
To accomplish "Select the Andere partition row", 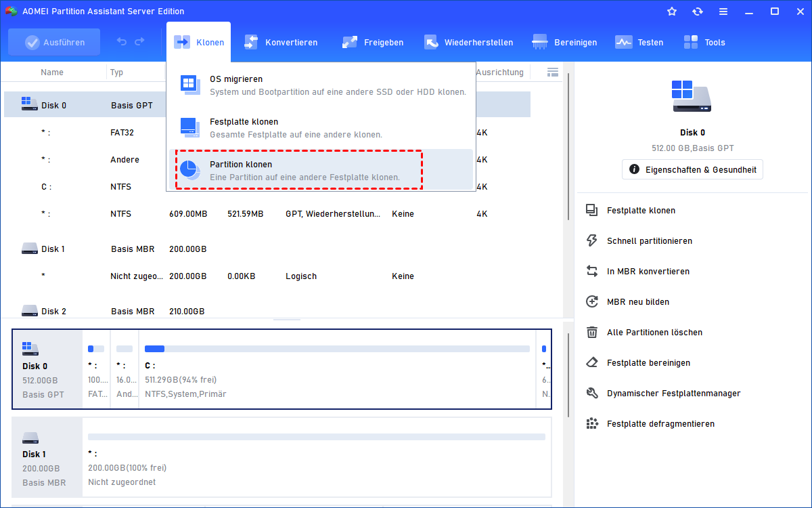I will coord(267,159).
